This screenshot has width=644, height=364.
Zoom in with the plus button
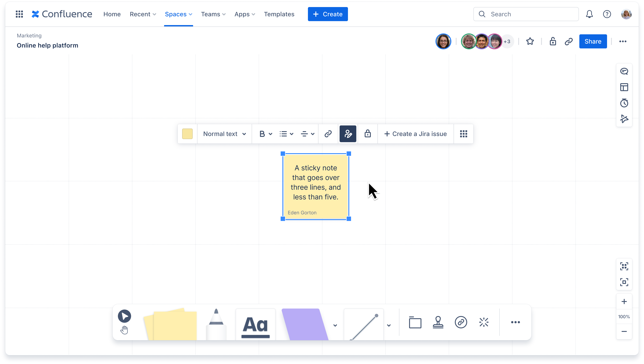point(624,301)
